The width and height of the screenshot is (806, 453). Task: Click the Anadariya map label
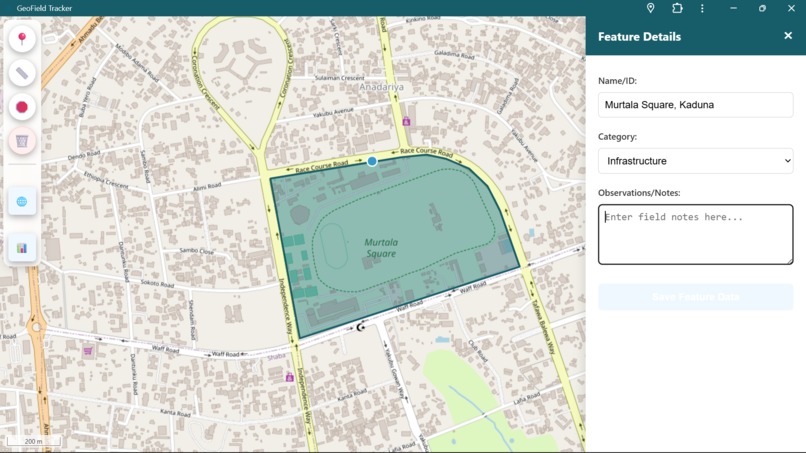click(x=381, y=87)
